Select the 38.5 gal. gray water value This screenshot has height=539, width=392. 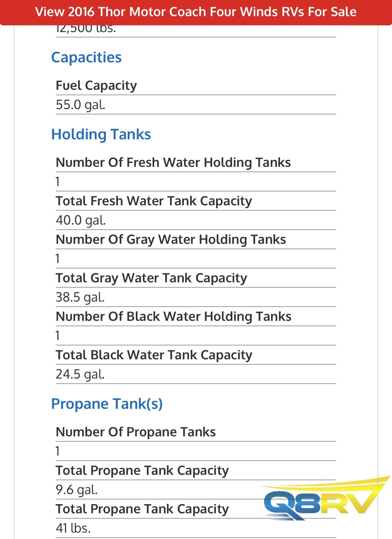click(x=80, y=297)
